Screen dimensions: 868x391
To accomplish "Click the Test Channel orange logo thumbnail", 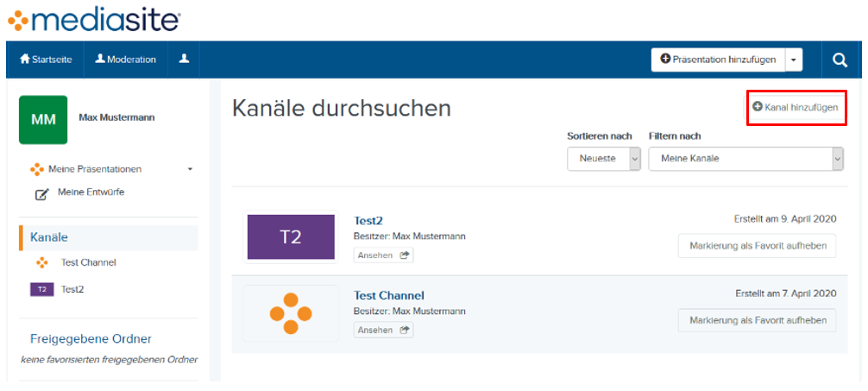I will 291,314.
